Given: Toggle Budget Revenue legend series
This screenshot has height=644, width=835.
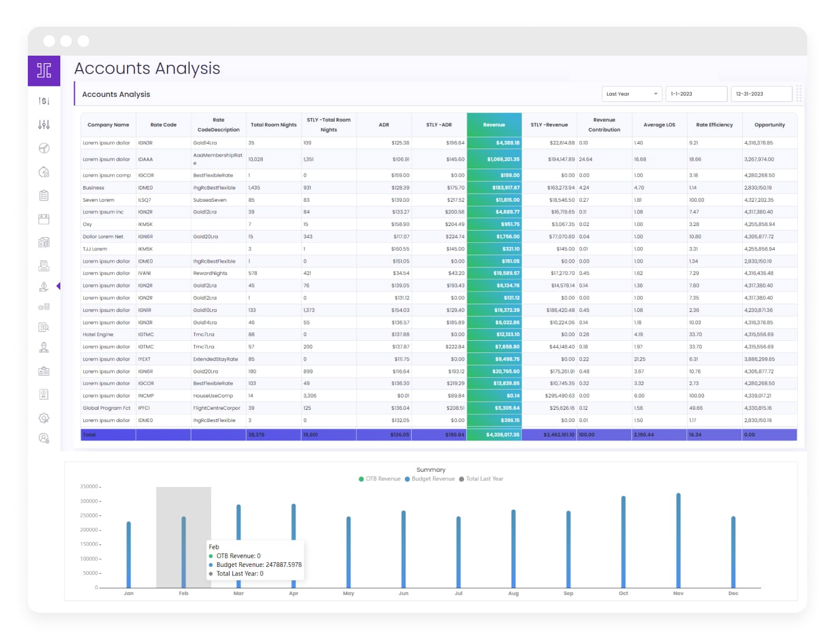Looking at the screenshot, I should (430, 479).
